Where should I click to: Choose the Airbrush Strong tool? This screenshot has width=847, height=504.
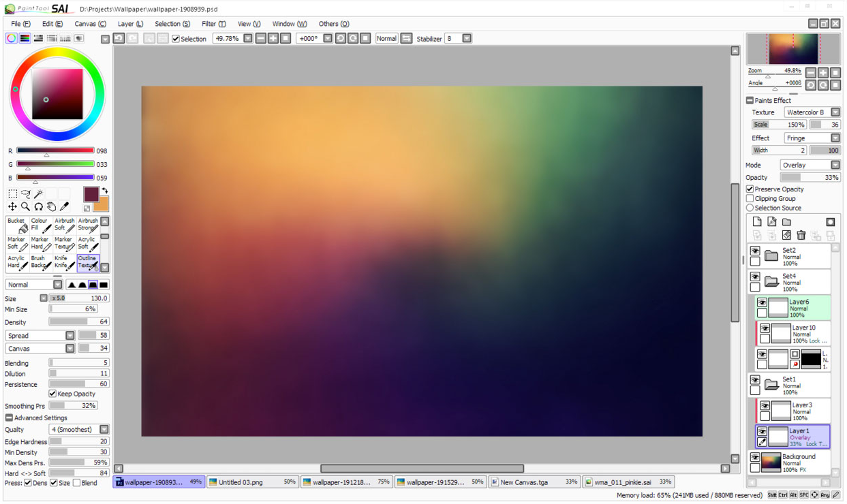point(88,225)
